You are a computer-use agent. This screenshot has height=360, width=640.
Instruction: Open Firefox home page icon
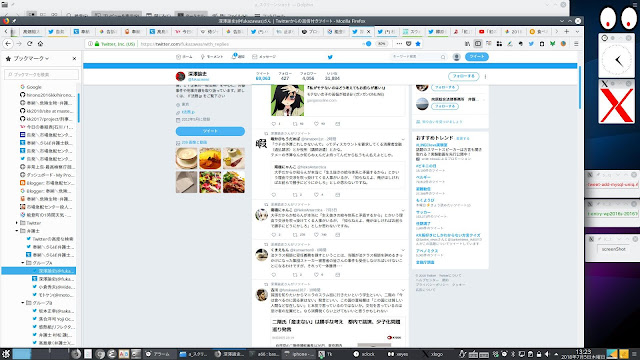click(40, 44)
